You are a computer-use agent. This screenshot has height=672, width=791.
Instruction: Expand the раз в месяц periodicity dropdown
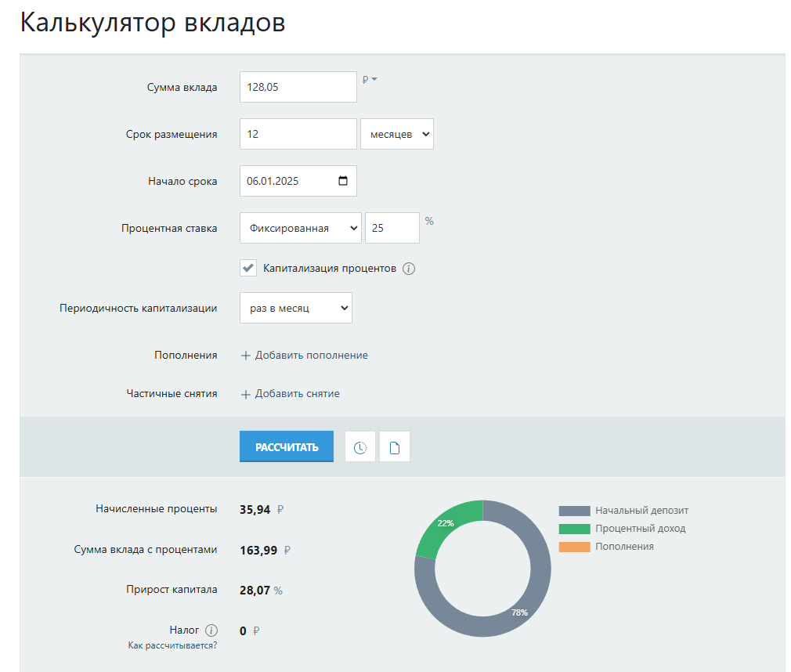[295, 308]
